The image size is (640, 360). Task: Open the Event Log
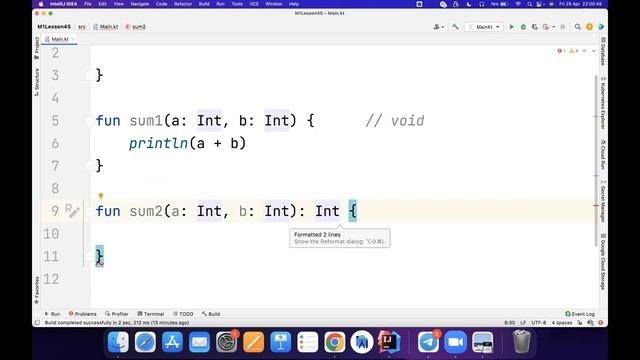pos(580,314)
